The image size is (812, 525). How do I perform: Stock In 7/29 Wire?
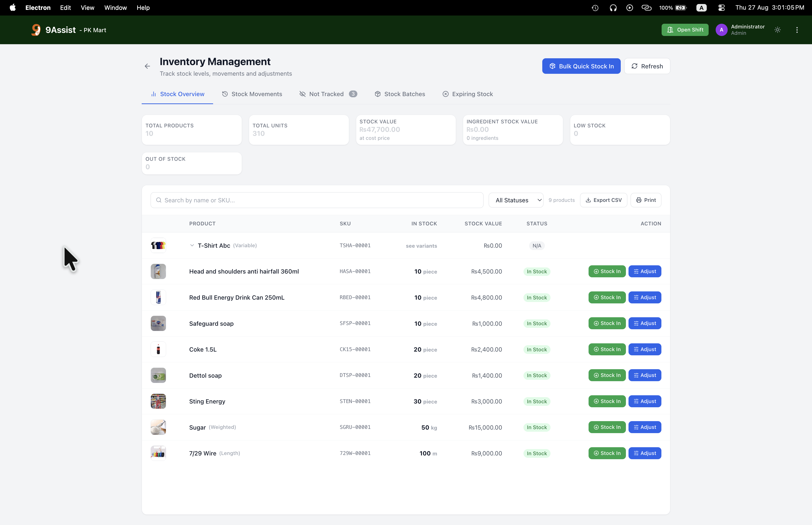coord(607,453)
